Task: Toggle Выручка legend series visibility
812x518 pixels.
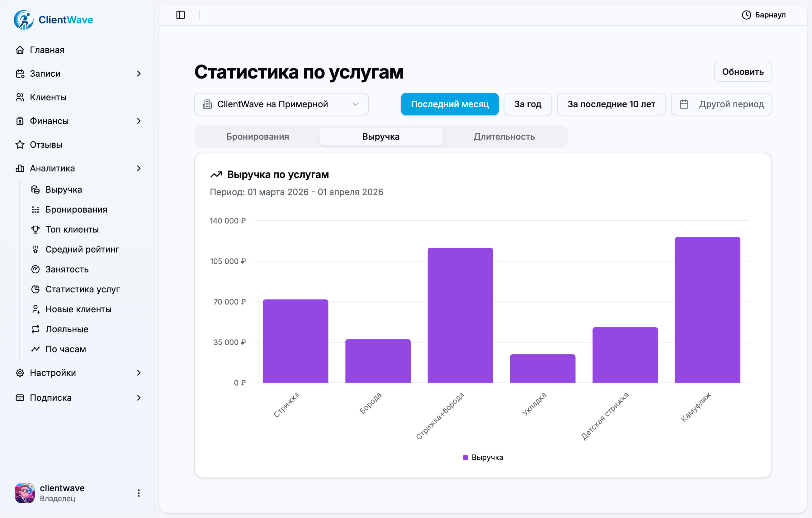Action: (483, 457)
